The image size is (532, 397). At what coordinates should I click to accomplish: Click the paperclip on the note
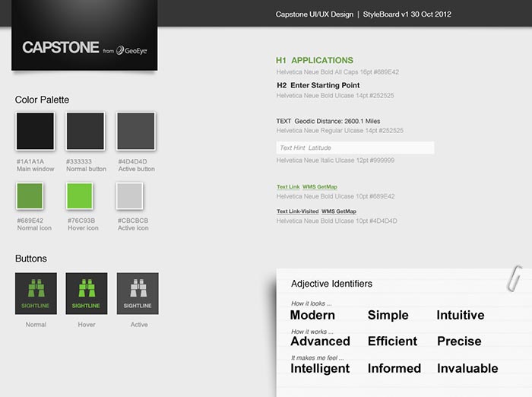coord(515,278)
